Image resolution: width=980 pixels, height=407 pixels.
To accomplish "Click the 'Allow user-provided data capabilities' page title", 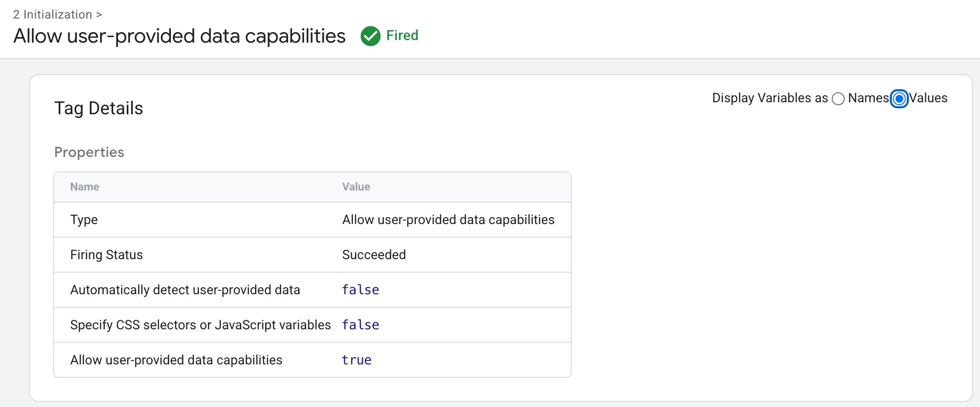I will 179,36.
